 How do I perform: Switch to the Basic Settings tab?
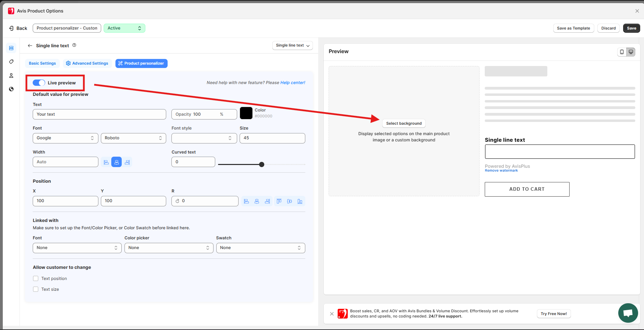(x=42, y=63)
